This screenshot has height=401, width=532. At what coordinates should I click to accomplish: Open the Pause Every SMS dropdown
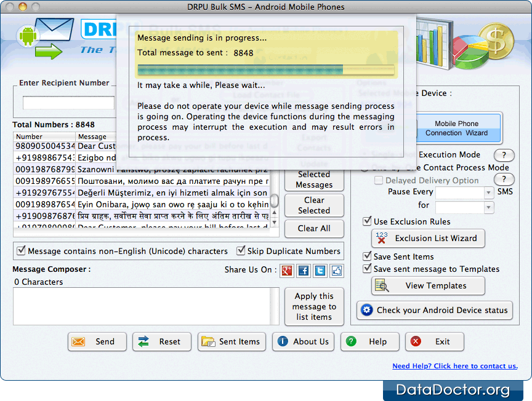tap(488, 193)
